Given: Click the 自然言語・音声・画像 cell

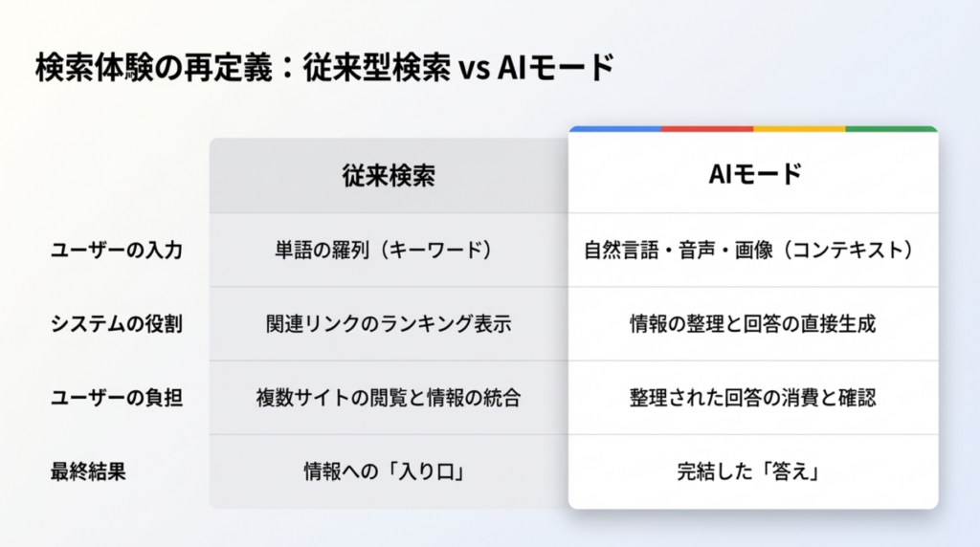Looking at the screenshot, I should point(752,251).
